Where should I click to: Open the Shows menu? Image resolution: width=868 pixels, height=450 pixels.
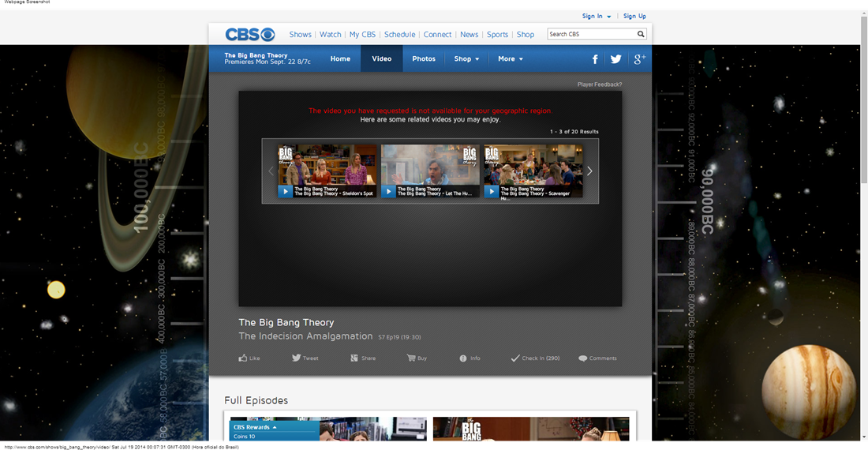point(300,34)
